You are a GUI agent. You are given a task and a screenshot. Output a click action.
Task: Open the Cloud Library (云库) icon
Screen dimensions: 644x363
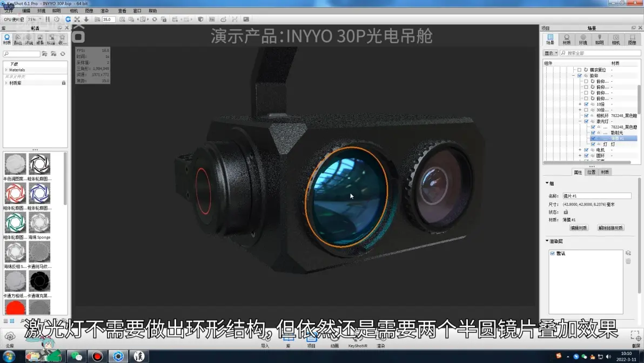tap(10, 340)
